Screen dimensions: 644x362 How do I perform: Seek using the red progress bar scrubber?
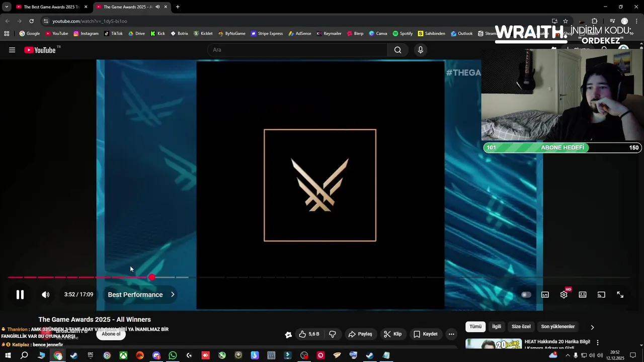[x=151, y=277]
